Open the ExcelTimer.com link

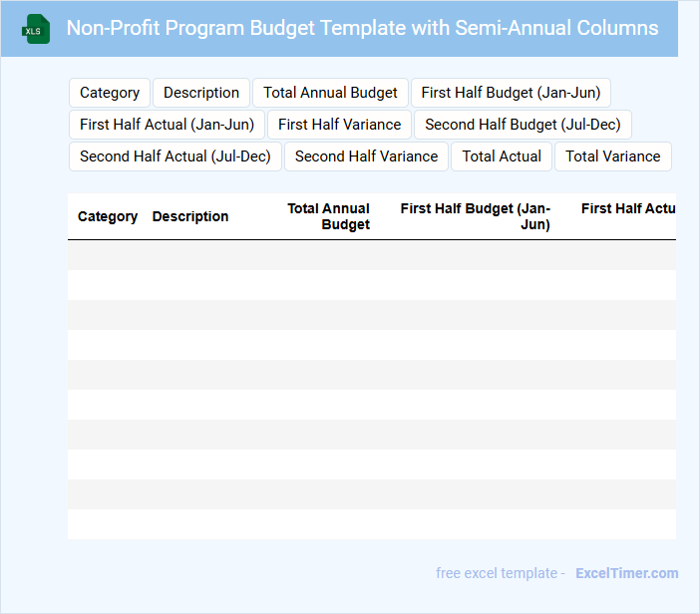pyautogui.click(x=627, y=573)
